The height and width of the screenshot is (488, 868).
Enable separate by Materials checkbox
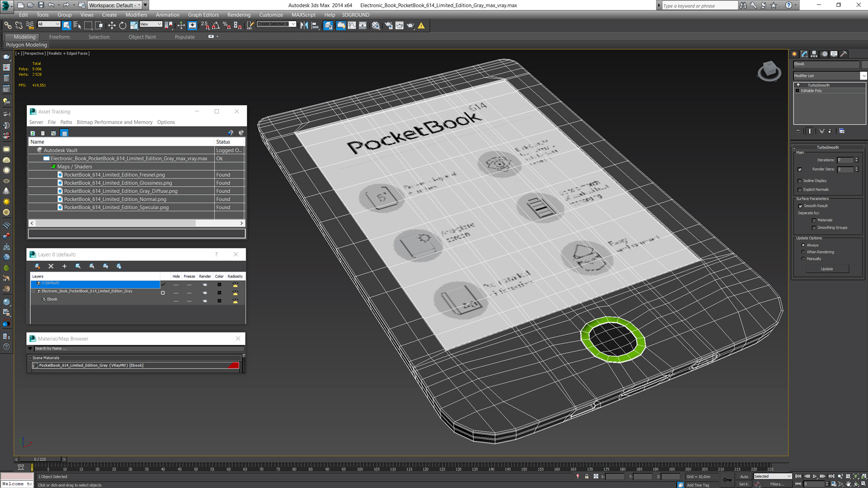point(814,221)
